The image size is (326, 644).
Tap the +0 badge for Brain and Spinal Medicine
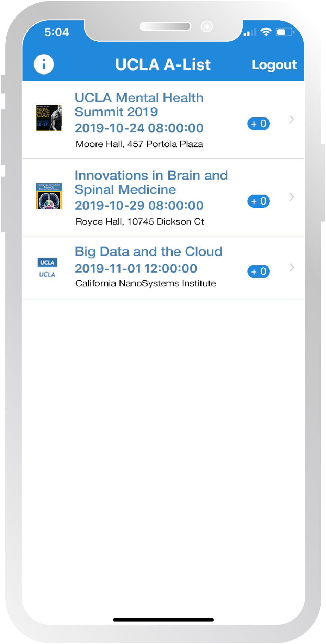pos(259,201)
